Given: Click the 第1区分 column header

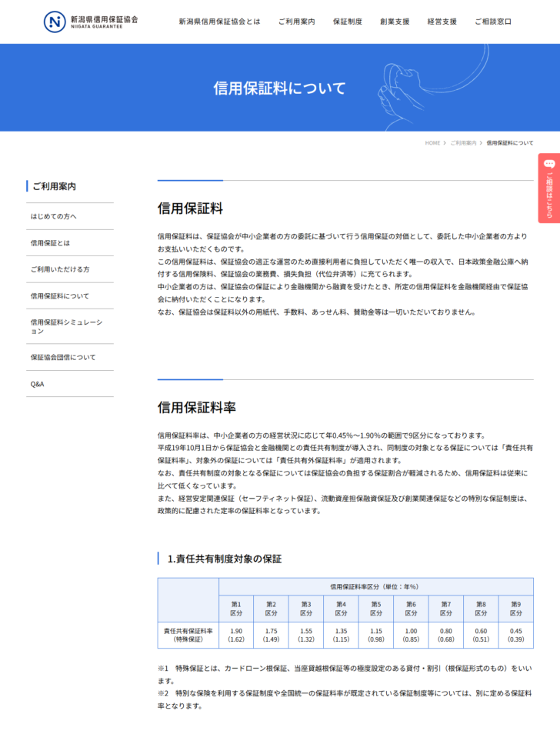Looking at the screenshot, I should pos(236,609).
